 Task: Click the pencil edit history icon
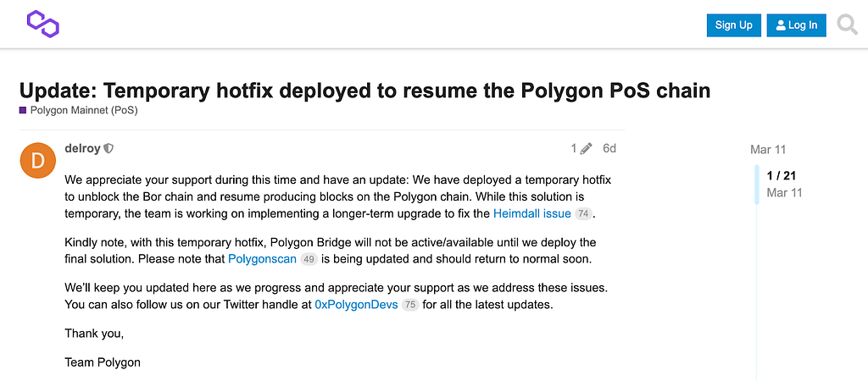587,148
